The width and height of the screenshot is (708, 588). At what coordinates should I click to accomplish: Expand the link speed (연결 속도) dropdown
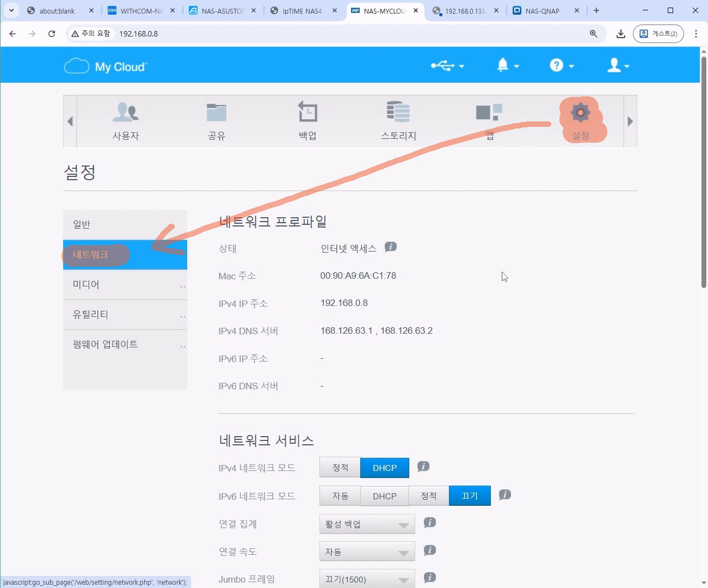pos(367,552)
